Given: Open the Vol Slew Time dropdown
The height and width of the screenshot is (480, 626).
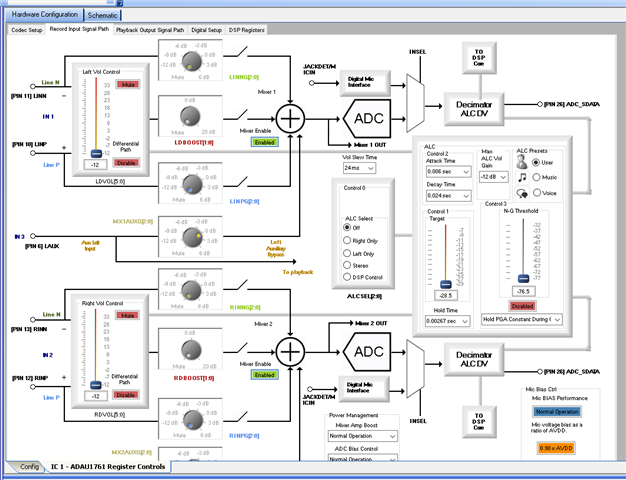Looking at the screenshot, I should 359,168.
